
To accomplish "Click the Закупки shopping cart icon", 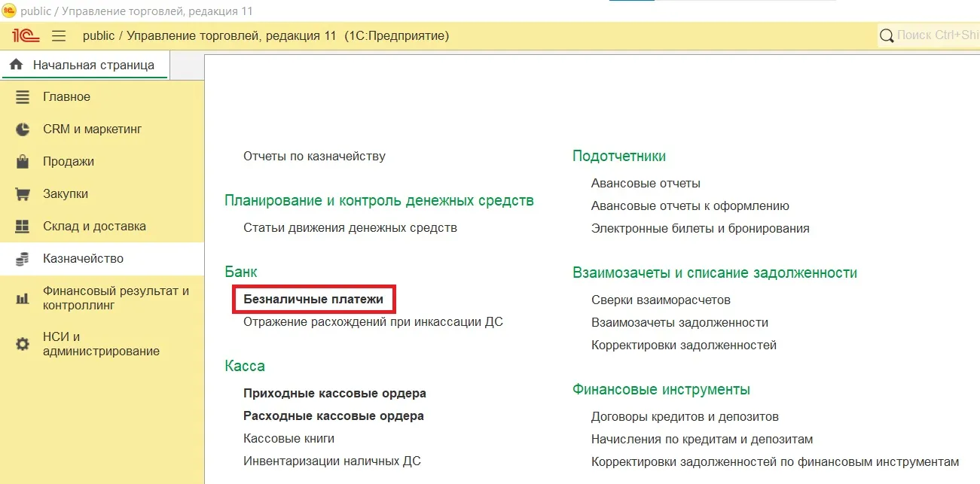I will coord(23,194).
